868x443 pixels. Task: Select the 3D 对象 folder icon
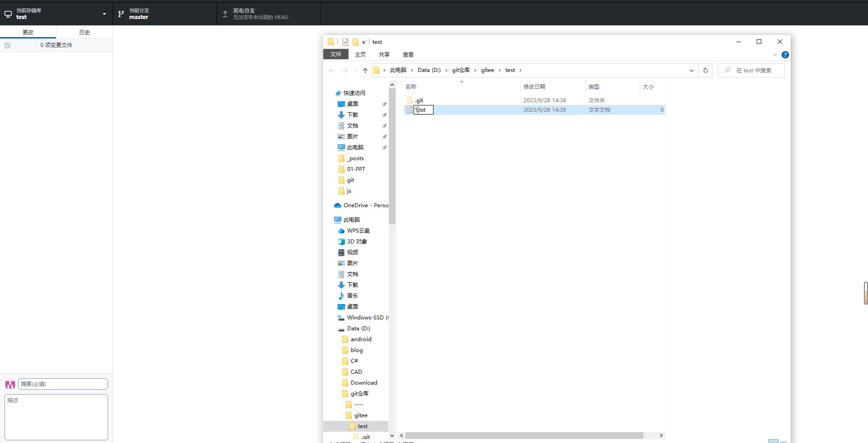tap(341, 242)
